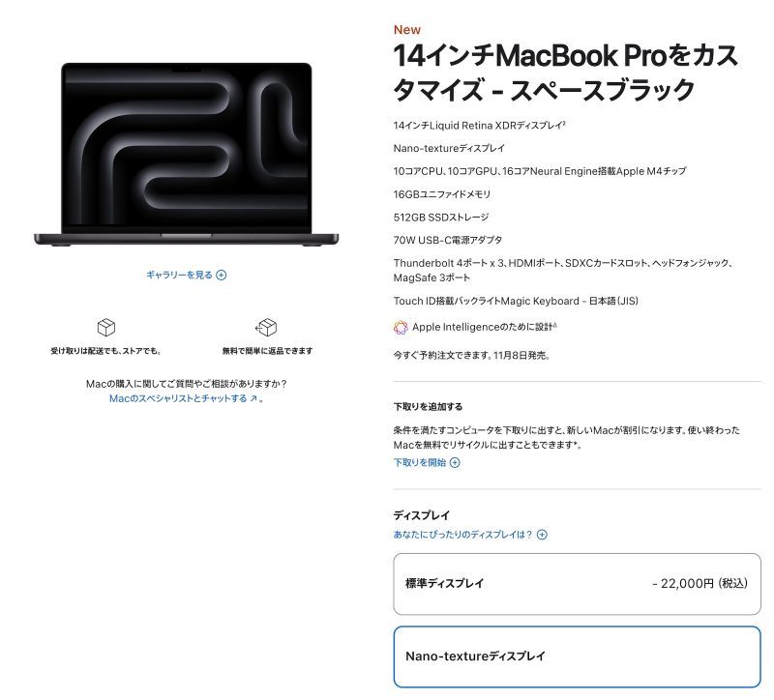Select the 標準ディスプレイ option
Viewport: 774px width, 700px height.
[x=577, y=584]
